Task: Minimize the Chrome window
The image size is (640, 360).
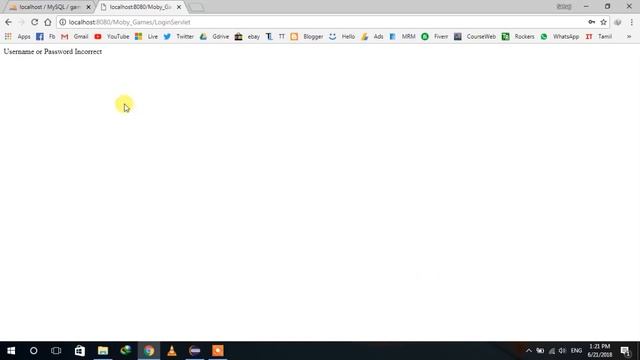Action: click(586, 7)
